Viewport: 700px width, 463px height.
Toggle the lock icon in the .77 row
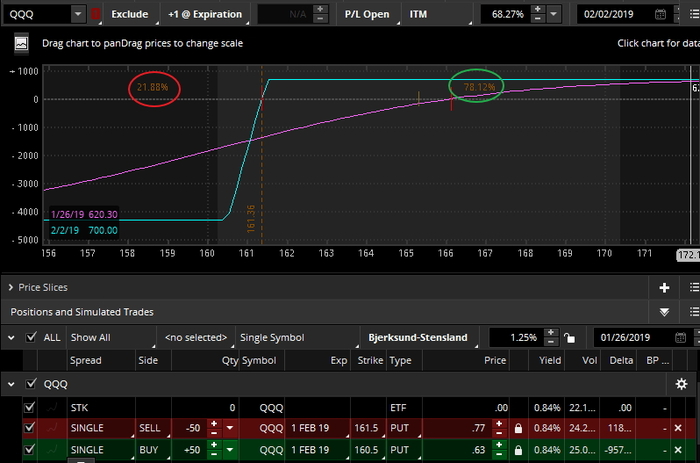tap(518, 428)
